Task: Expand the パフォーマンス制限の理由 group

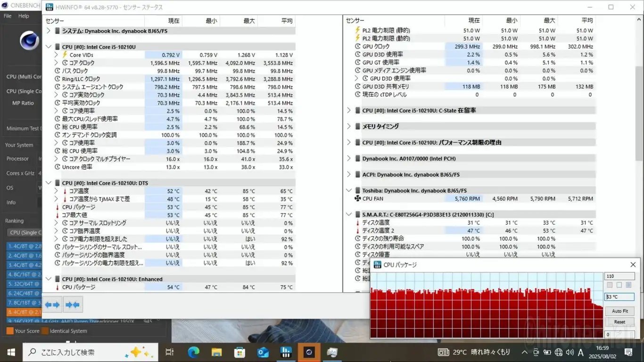Action: click(x=349, y=142)
